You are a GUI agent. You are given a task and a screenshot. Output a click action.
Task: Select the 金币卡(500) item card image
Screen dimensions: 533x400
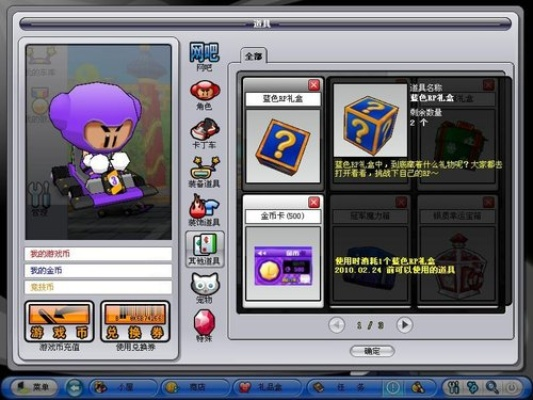pos(283,264)
